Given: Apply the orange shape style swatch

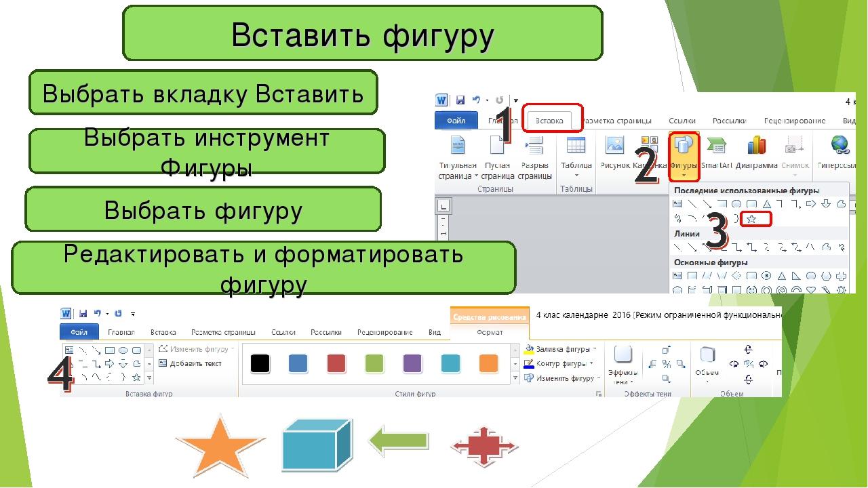Looking at the screenshot, I should tap(489, 363).
